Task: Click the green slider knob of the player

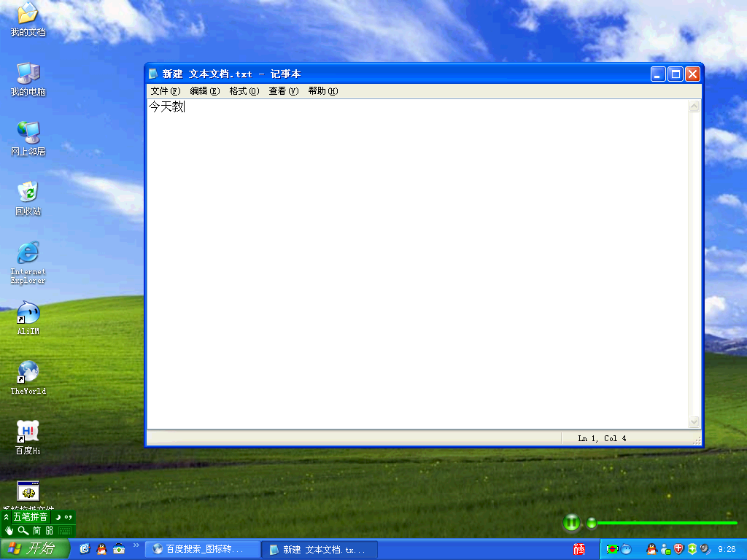Action: point(591,523)
